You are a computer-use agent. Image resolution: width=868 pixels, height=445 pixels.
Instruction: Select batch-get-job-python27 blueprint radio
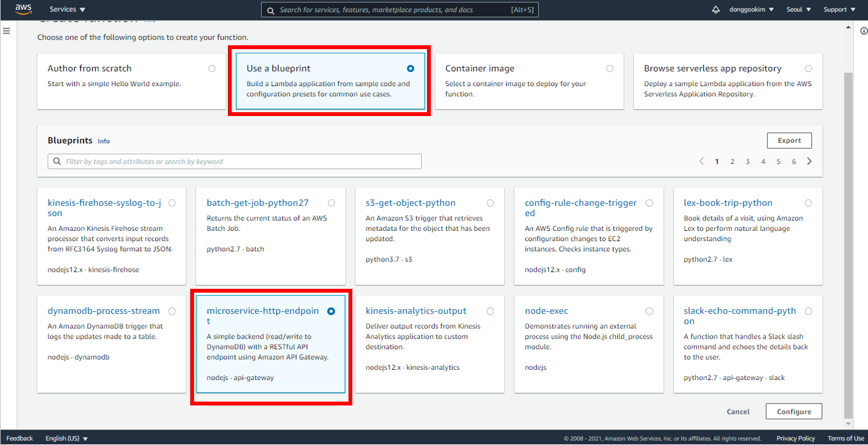[331, 203]
